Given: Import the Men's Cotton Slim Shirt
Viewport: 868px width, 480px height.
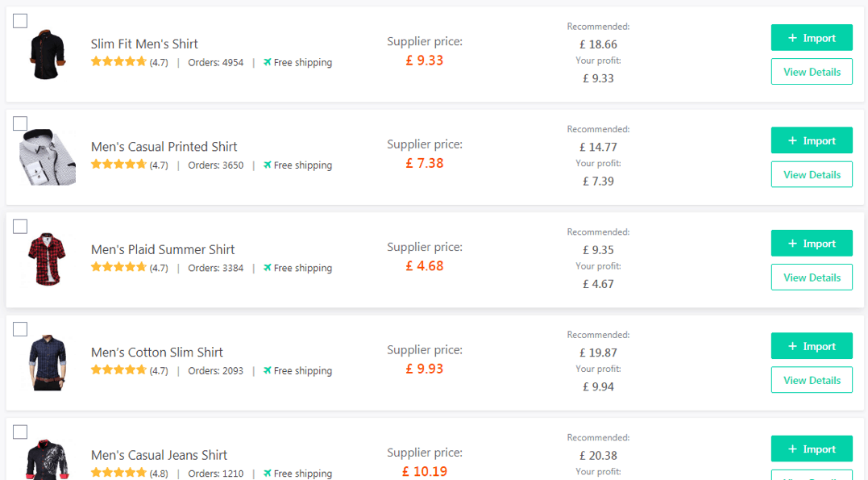Looking at the screenshot, I should (812, 346).
